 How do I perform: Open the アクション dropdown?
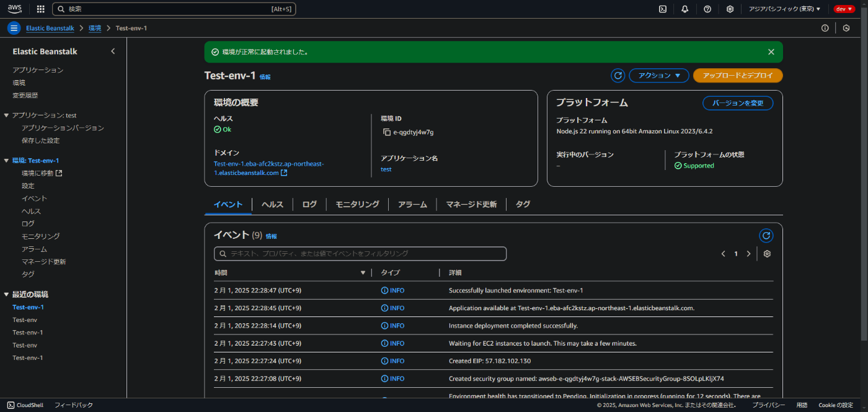click(x=659, y=76)
